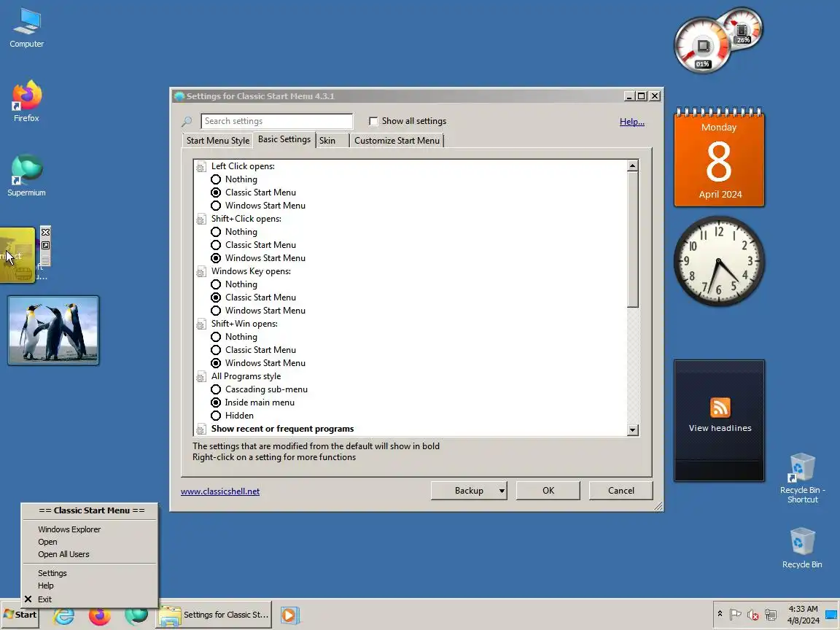
Task: Click into the Search settings field
Action: 277,121
